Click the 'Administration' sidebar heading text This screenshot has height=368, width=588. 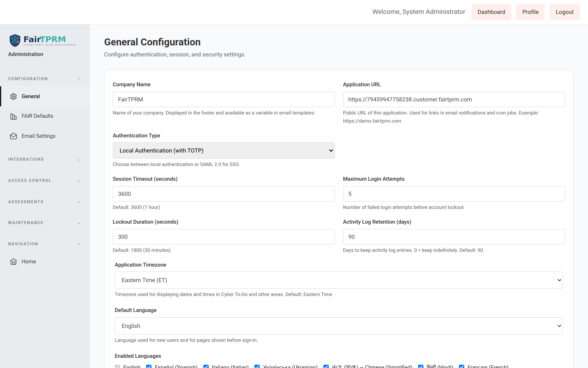26,54
